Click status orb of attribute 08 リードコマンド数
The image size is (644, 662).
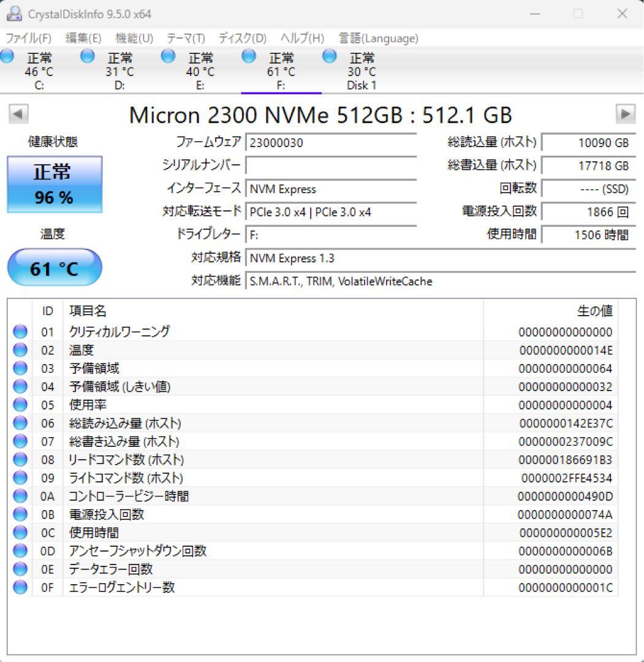tap(20, 459)
